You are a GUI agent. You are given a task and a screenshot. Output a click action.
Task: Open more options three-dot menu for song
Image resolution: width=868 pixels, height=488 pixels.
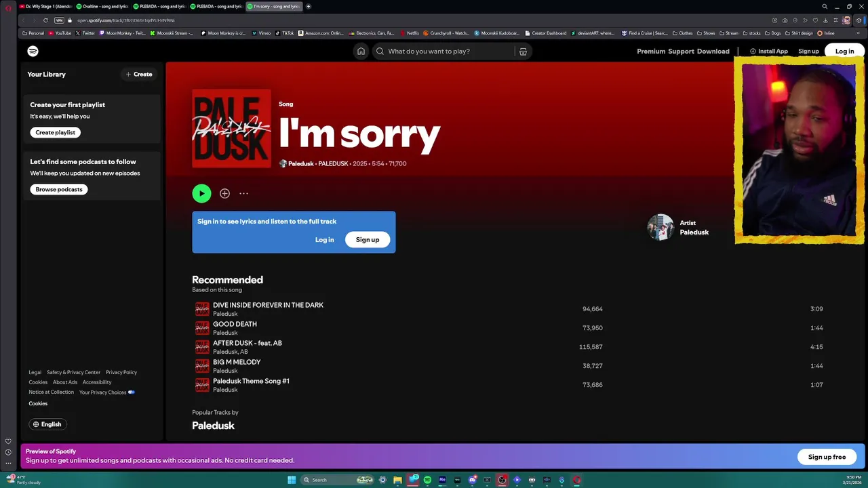[243, 193]
